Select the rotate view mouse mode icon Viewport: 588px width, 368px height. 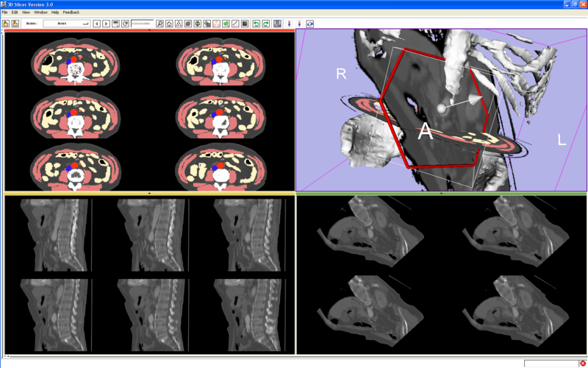tap(309, 24)
